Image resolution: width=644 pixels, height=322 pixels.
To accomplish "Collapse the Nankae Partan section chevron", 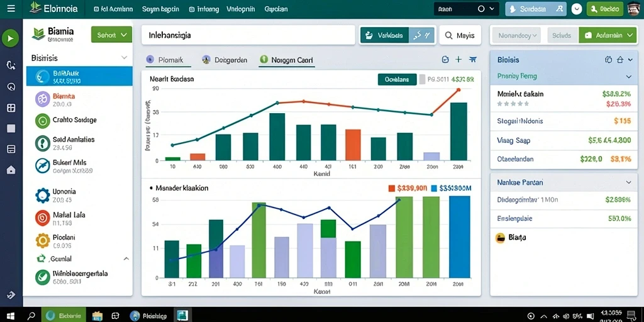I will click(x=628, y=182).
